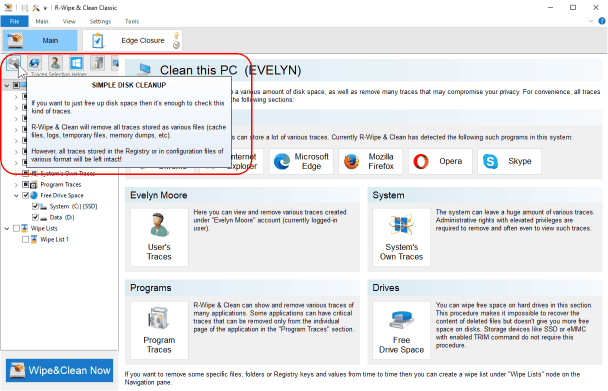Viewport: 608px width, 391px height.
Task: Open the wrench tools quick-access icon
Action: click(36, 8)
